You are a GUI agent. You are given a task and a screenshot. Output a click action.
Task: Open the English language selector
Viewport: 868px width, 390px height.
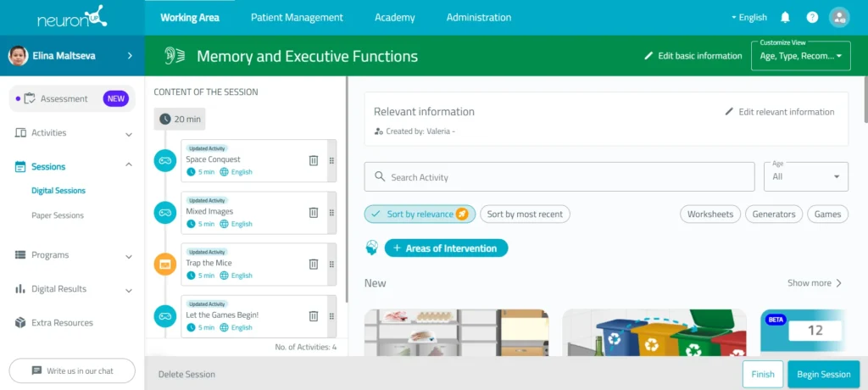click(749, 17)
